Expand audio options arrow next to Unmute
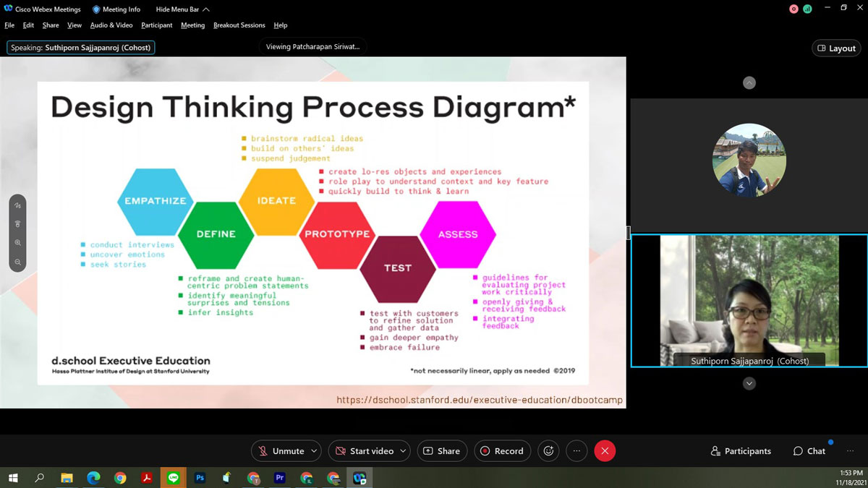Viewport: 868px width, 488px height. (x=314, y=451)
